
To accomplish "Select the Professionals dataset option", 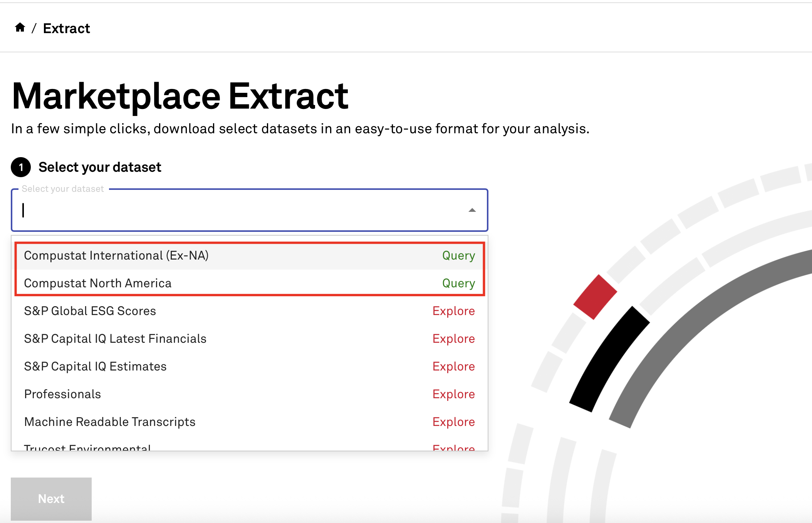I will [250, 394].
